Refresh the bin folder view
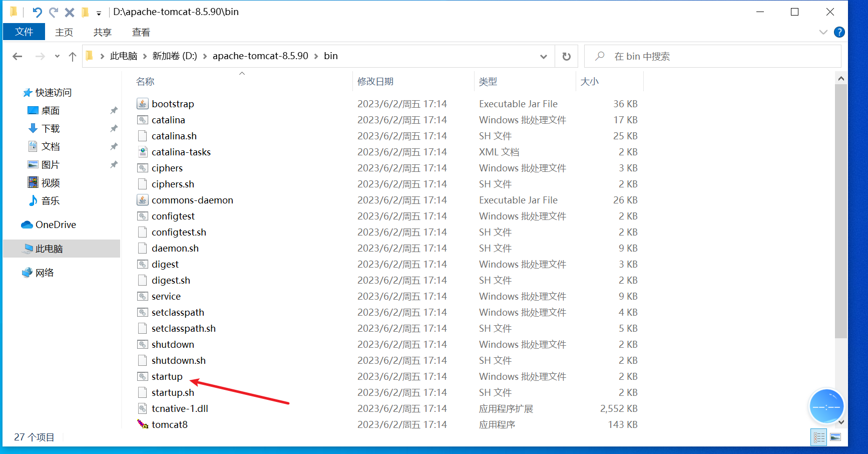This screenshot has height=454, width=868. point(566,57)
